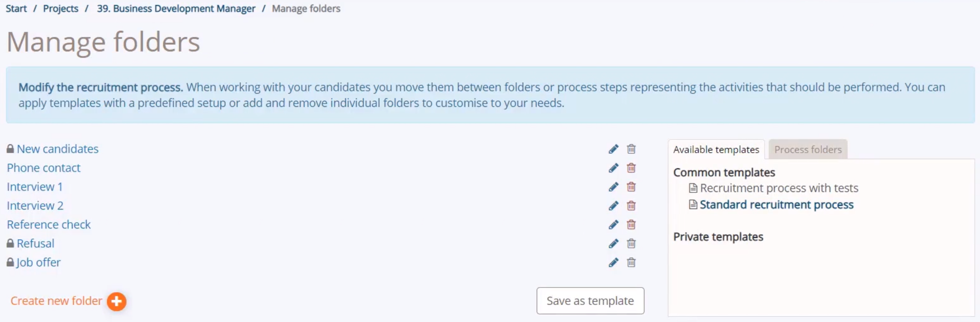Screen dimensions: 980x322
Task: Edit the New candidates folder
Action: coord(613,149)
